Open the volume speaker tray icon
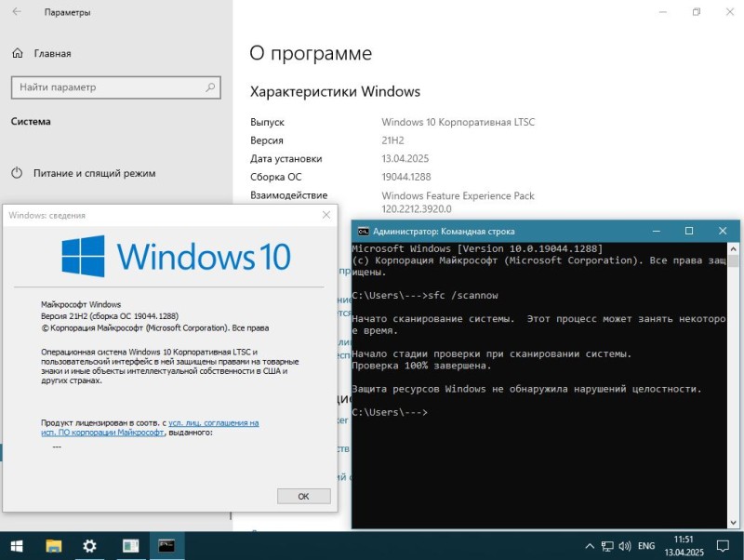The height and width of the screenshot is (560, 744). click(x=625, y=546)
